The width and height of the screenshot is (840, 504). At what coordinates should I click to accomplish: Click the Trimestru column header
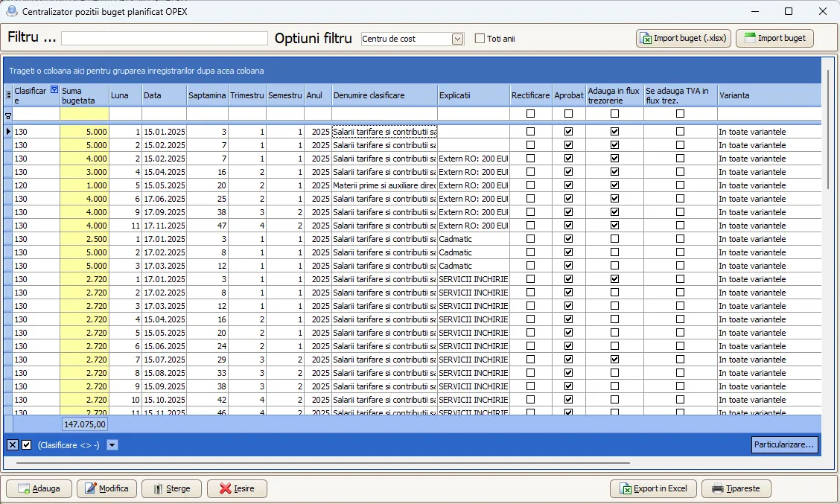point(247,95)
